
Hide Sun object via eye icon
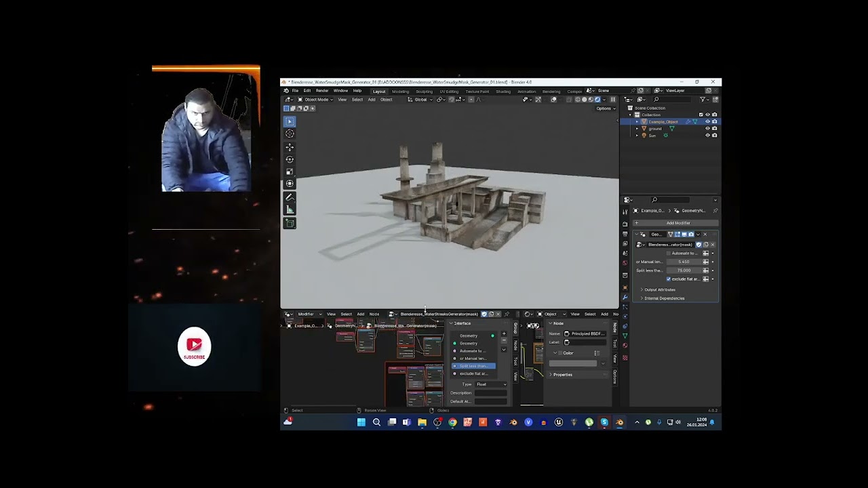pos(707,135)
